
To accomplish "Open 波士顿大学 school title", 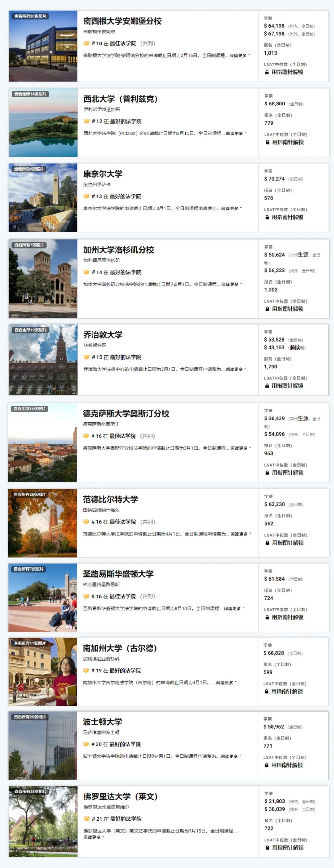I will click(x=103, y=722).
